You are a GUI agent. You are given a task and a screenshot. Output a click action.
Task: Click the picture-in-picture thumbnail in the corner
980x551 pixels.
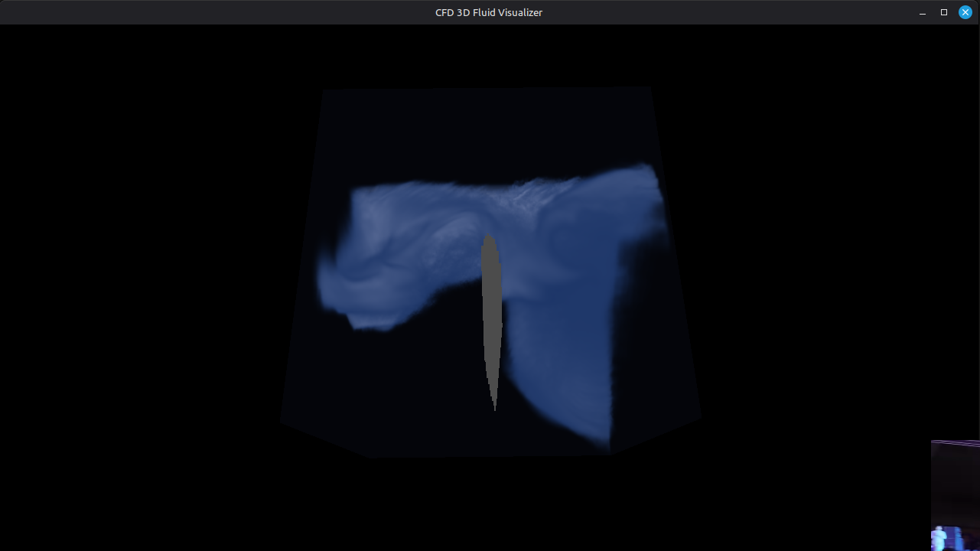click(x=956, y=495)
